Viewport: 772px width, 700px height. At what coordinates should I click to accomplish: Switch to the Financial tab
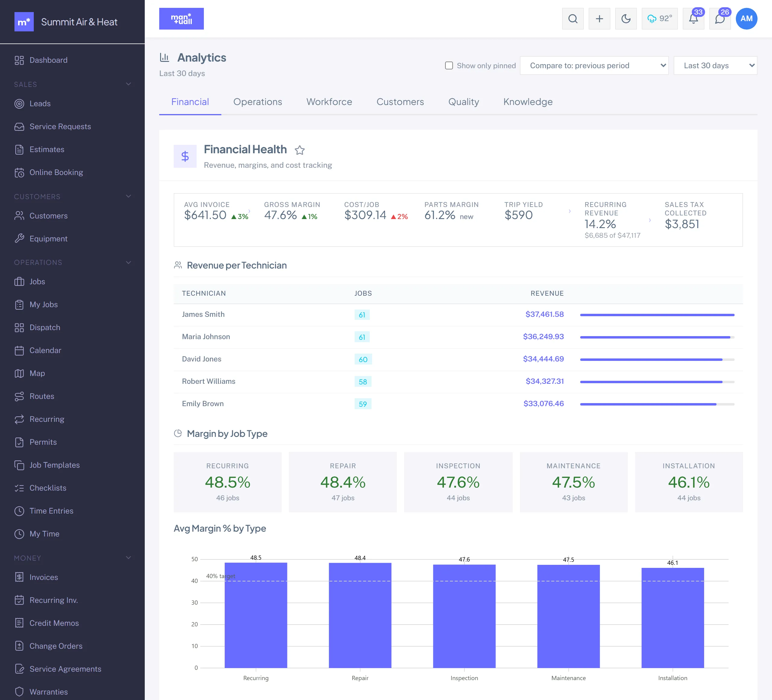tap(190, 102)
